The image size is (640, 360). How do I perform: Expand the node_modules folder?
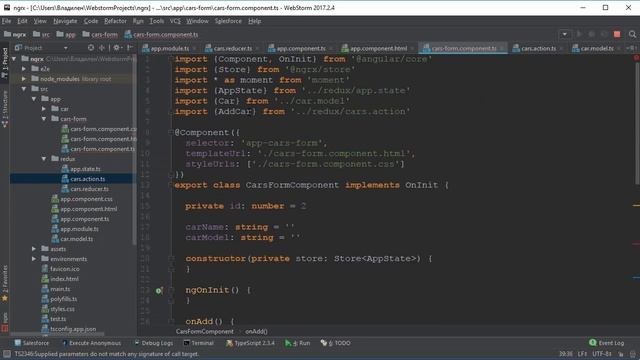coord(24,79)
